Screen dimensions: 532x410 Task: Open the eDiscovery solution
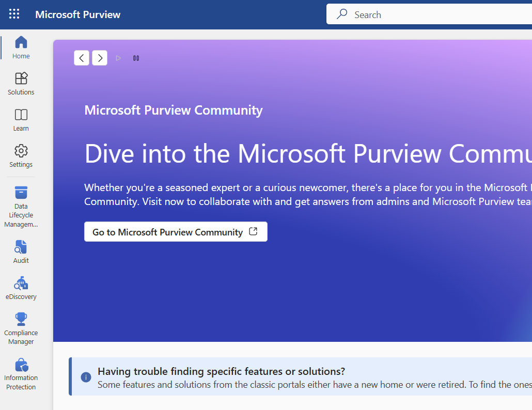click(x=21, y=288)
